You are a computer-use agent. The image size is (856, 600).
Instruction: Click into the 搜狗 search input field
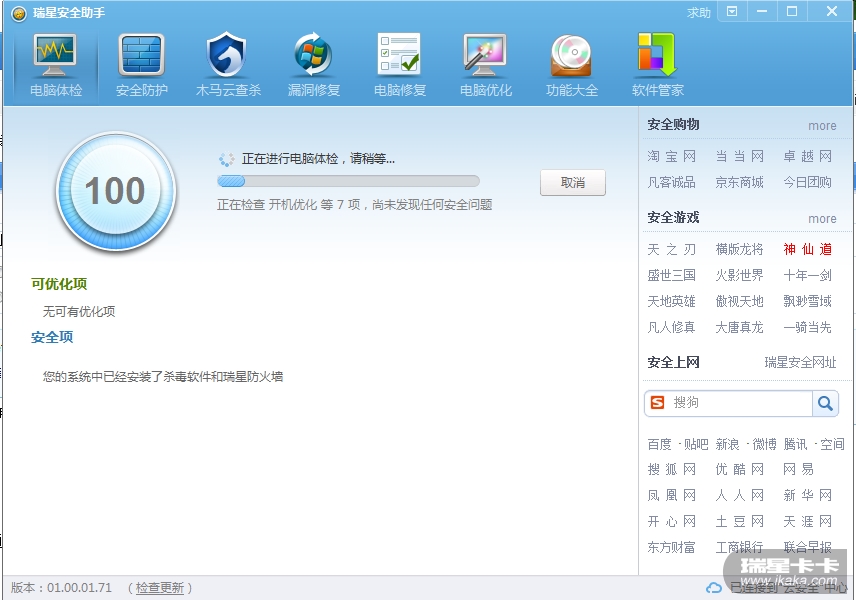[x=741, y=403]
